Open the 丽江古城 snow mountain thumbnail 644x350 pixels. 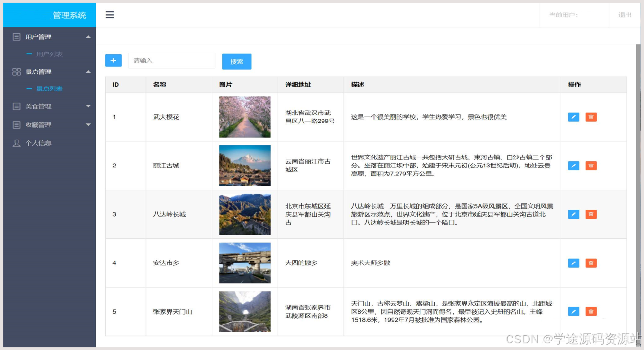245,166
